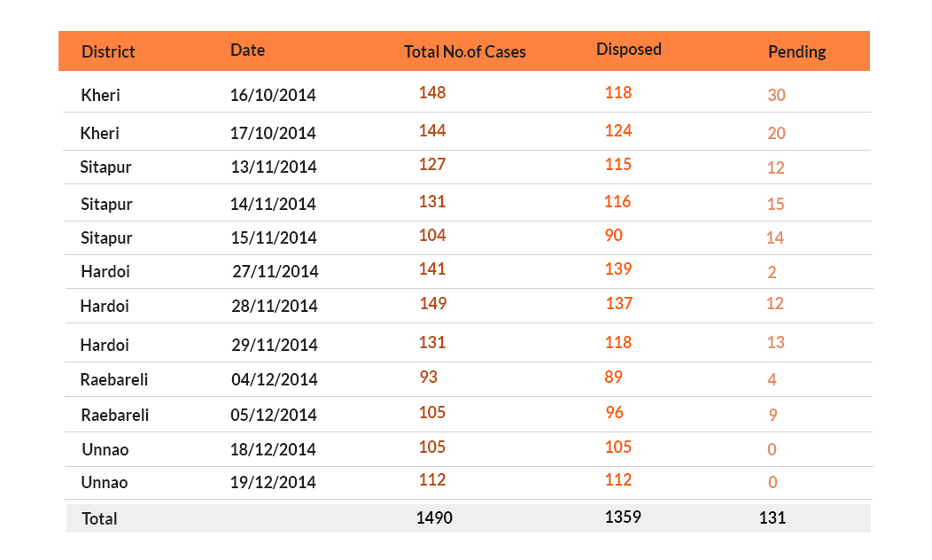This screenshot has width=932, height=560.
Task: Click disposed value 96 for Raebareli
Action: pos(615,412)
